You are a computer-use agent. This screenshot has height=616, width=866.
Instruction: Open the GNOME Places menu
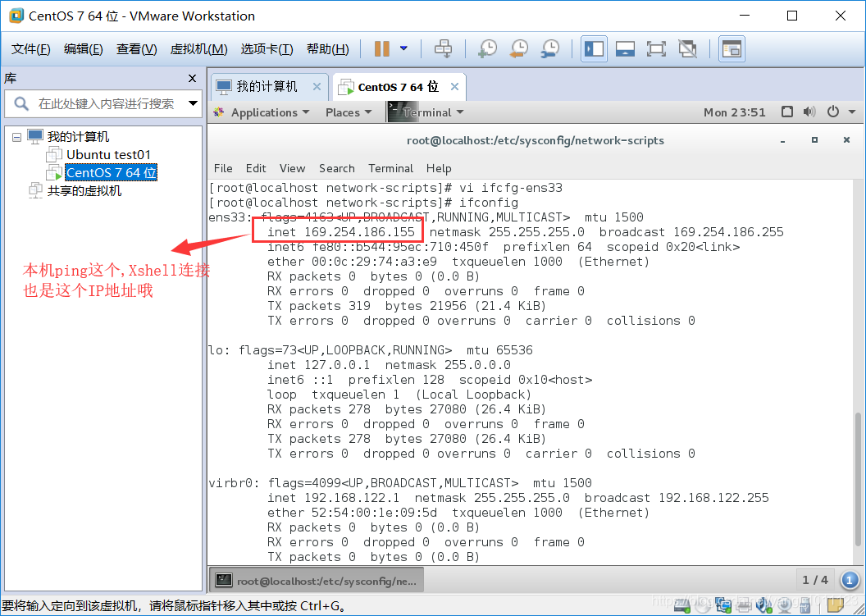click(x=349, y=112)
